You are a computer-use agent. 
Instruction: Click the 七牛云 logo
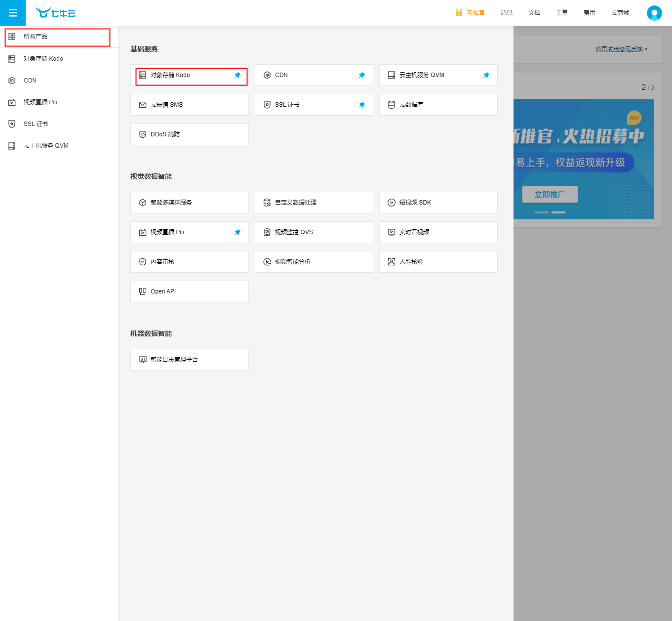tap(55, 13)
